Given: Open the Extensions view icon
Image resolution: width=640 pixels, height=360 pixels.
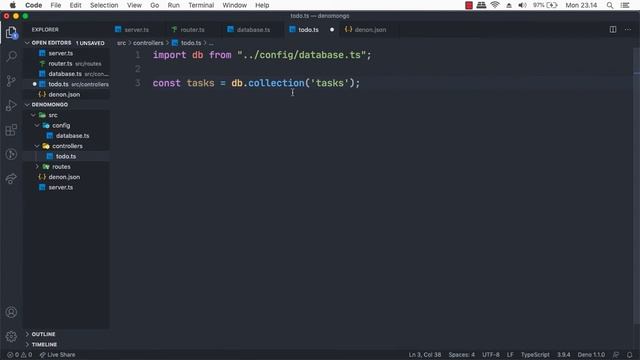Looking at the screenshot, I should click(11, 130).
